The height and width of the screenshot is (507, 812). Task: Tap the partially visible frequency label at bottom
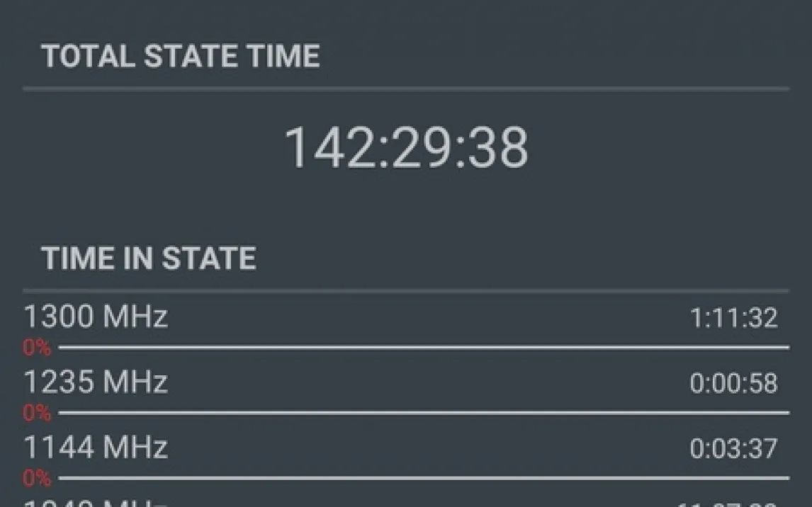point(96,503)
